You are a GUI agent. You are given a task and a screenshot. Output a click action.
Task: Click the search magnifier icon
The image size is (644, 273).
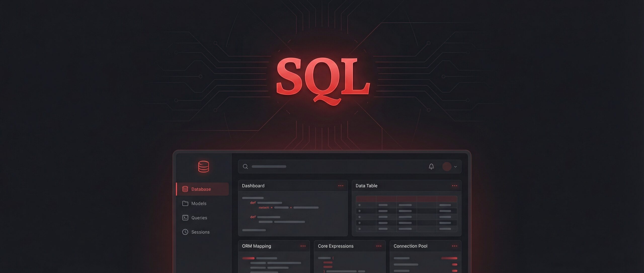coord(245,166)
